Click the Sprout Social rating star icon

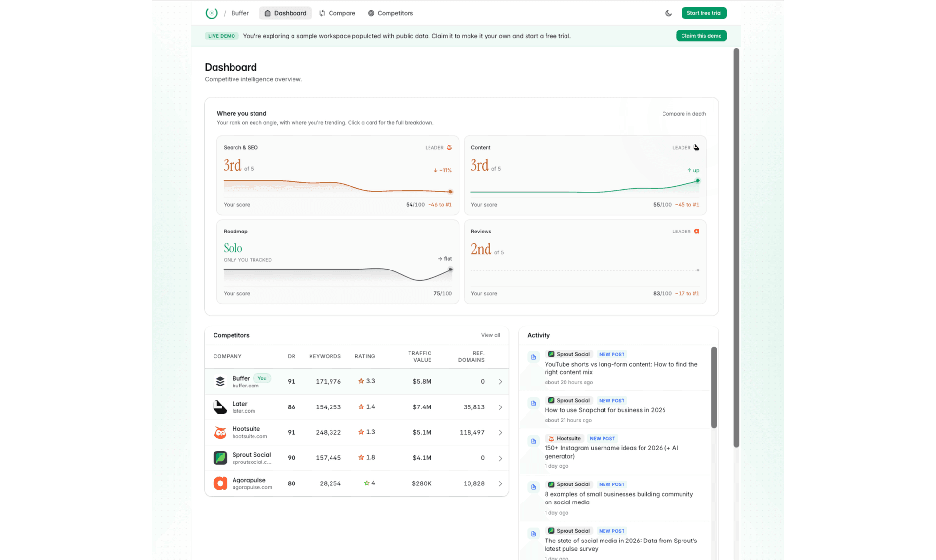click(x=361, y=458)
